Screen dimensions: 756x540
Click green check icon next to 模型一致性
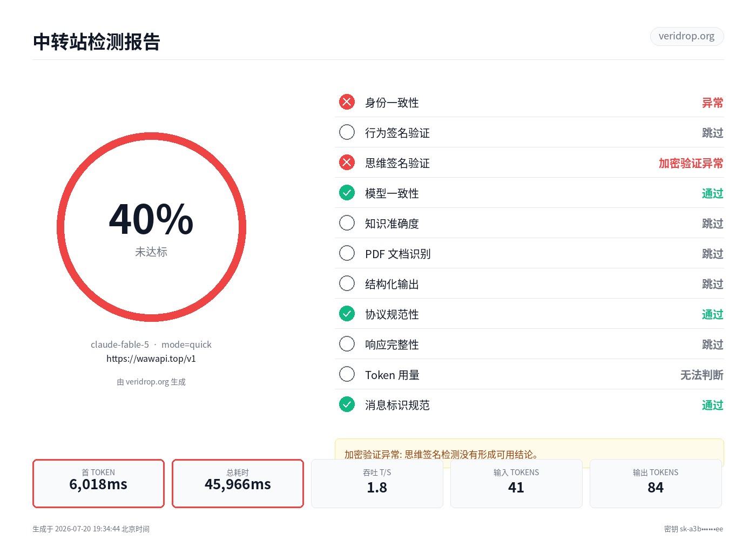click(x=347, y=193)
